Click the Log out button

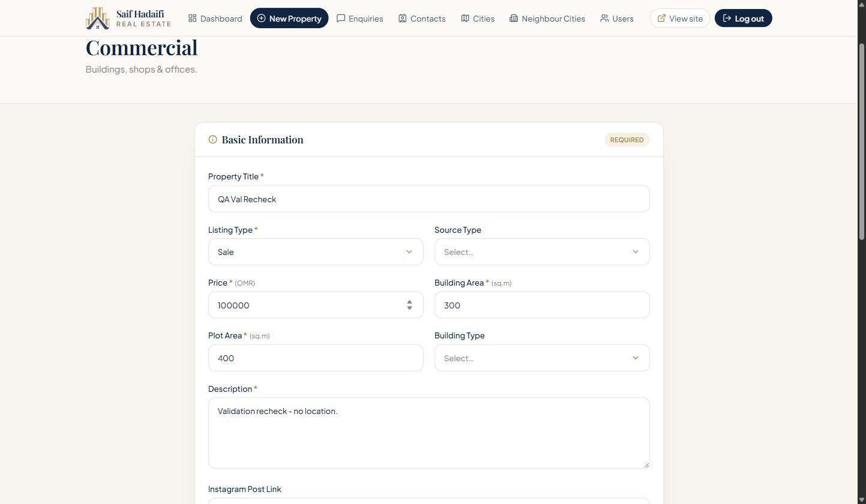tap(743, 18)
